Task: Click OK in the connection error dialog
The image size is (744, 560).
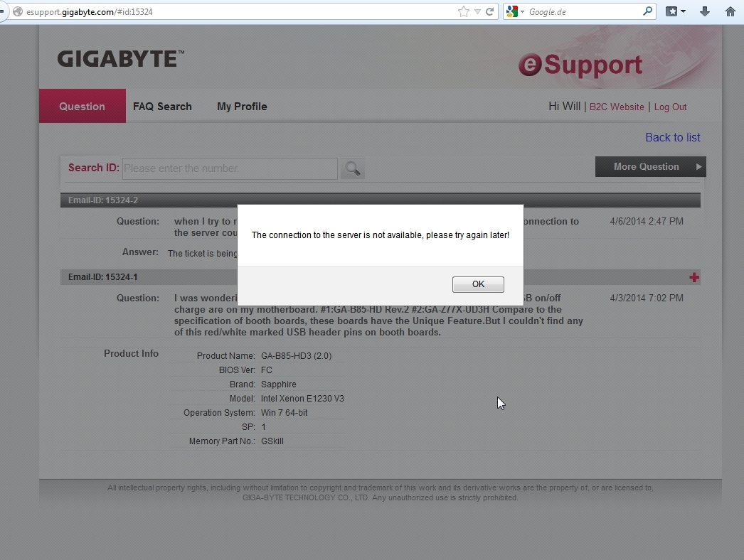Action: [478, 284]
